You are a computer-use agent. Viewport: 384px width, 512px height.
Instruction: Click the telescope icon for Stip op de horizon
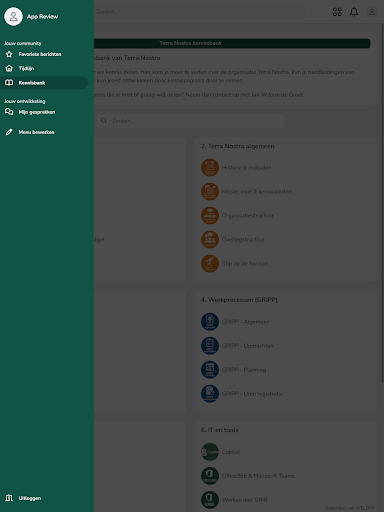pos(210,264)
